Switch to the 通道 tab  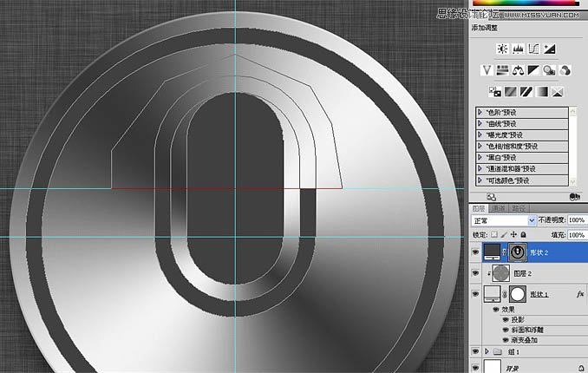coord(499,208)
